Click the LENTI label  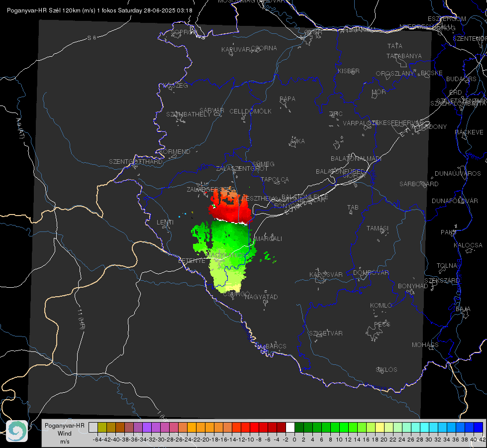[x=165, y=223]
